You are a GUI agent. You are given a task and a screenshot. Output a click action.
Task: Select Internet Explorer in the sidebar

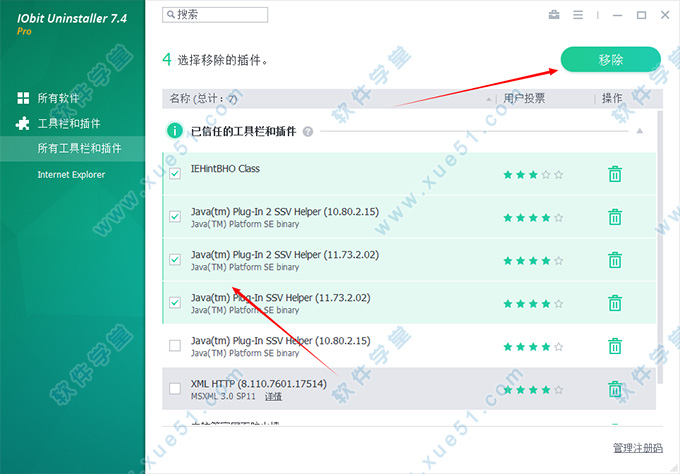click(71, 174)
